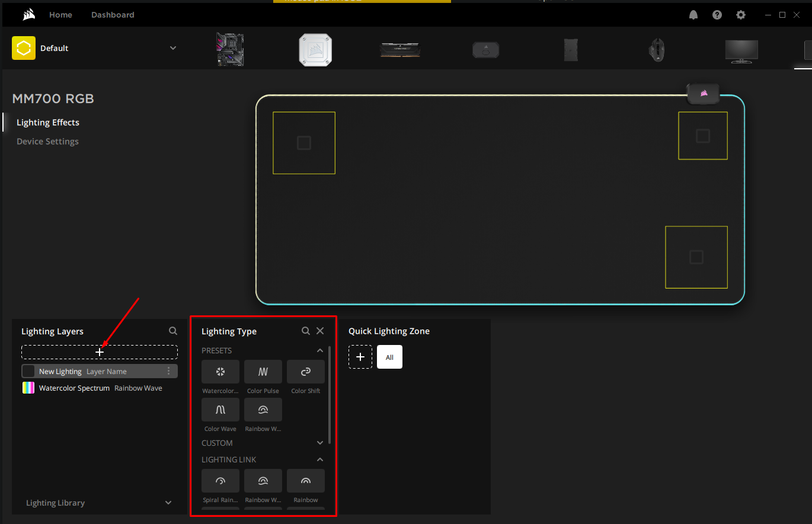
Task: Toggle the All quick lighting zone
Action: click(389, 357)
